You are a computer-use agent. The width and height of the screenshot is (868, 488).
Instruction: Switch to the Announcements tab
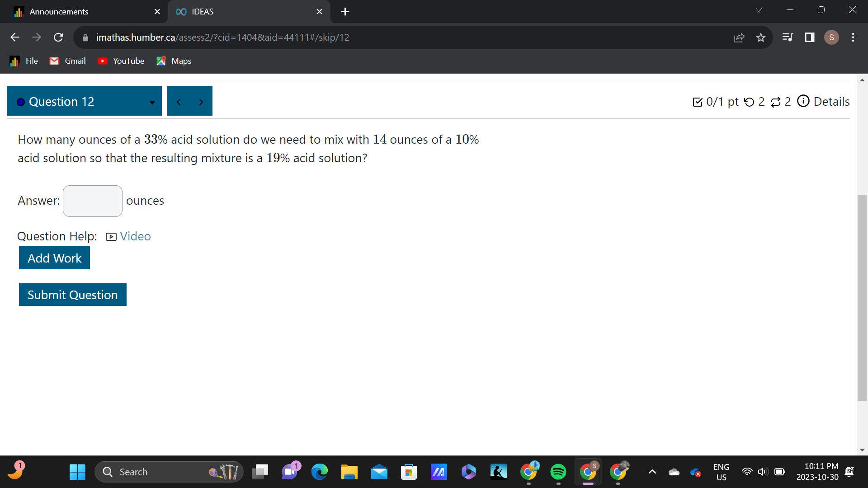(x=59, y=12)
